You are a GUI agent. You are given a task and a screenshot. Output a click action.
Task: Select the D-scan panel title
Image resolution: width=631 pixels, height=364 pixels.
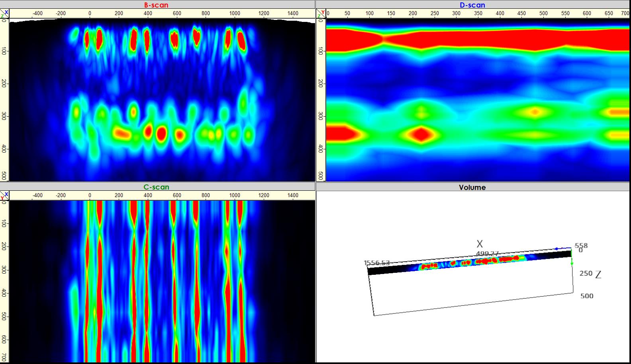click(472, 5)
